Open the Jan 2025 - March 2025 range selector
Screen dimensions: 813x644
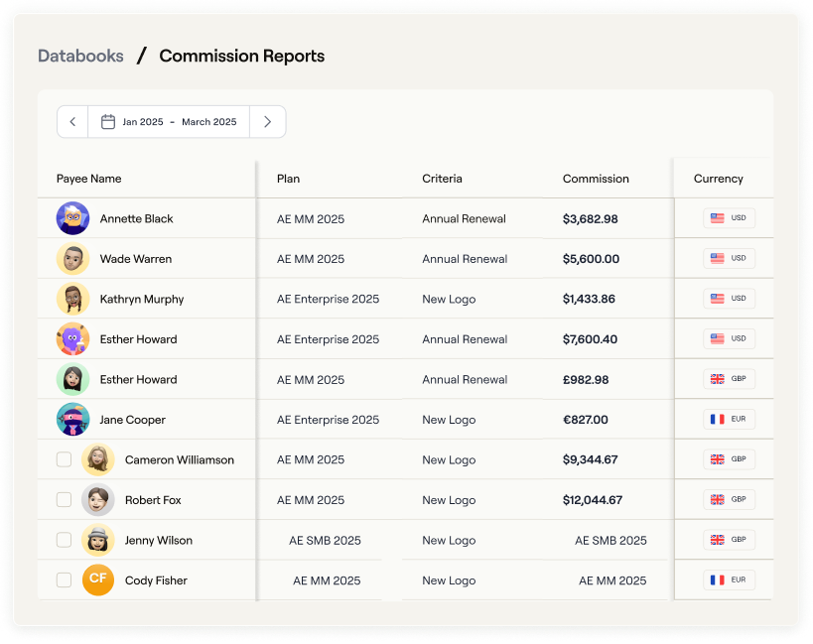click(x=169, y=122)
